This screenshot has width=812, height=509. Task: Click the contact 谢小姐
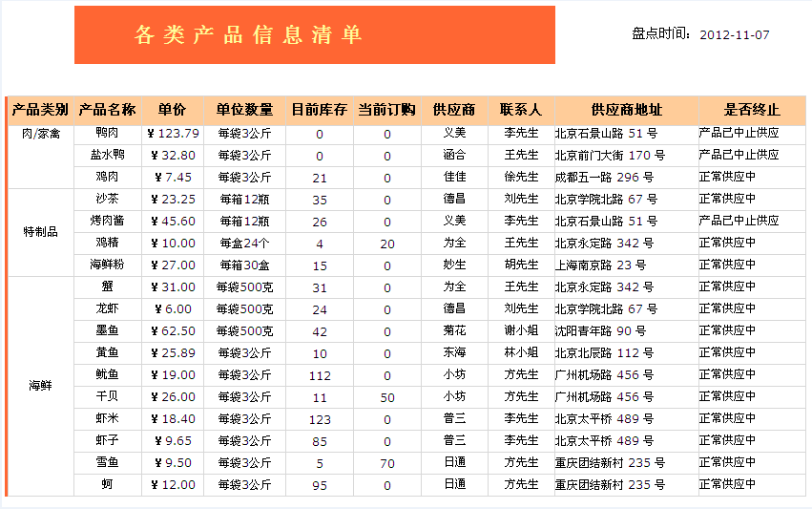522,330
